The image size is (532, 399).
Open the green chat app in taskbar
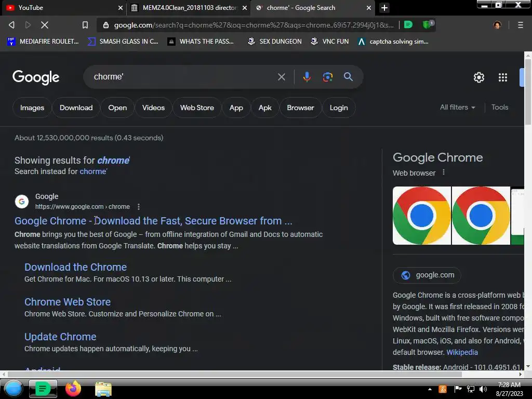(43, 389)
